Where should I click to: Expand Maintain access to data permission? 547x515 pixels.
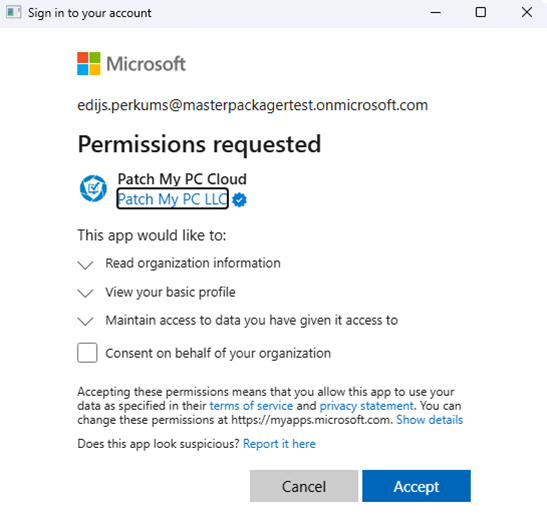(85, 321)
